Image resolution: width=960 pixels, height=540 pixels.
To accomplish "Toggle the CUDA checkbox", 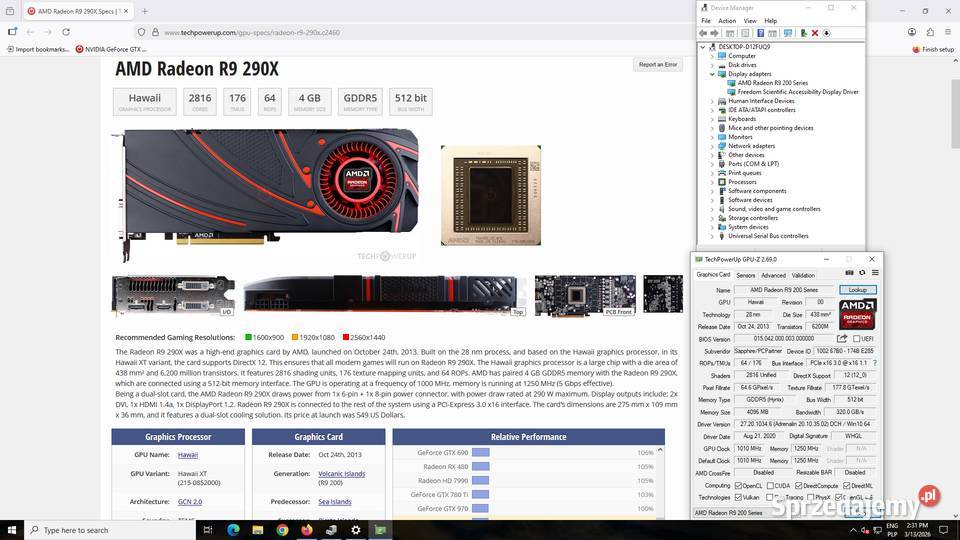I will pyautogui.click(x=770, y=486).
